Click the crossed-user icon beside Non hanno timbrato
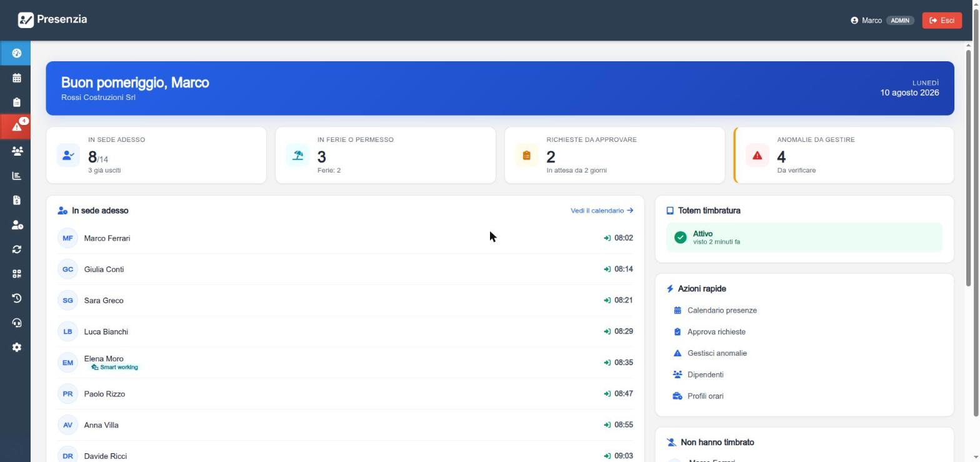980x462 pixels. 671,443
